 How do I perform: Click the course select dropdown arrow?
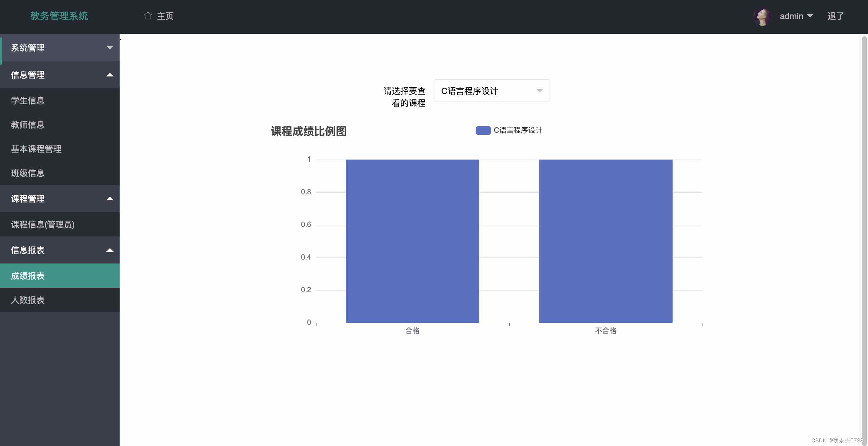coord(539,91)
